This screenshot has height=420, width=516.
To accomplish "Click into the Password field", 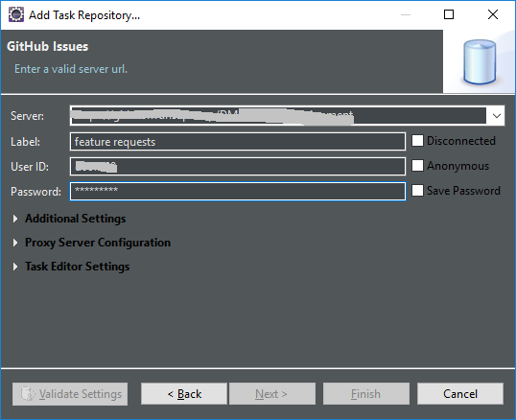I will pos(238,192).
